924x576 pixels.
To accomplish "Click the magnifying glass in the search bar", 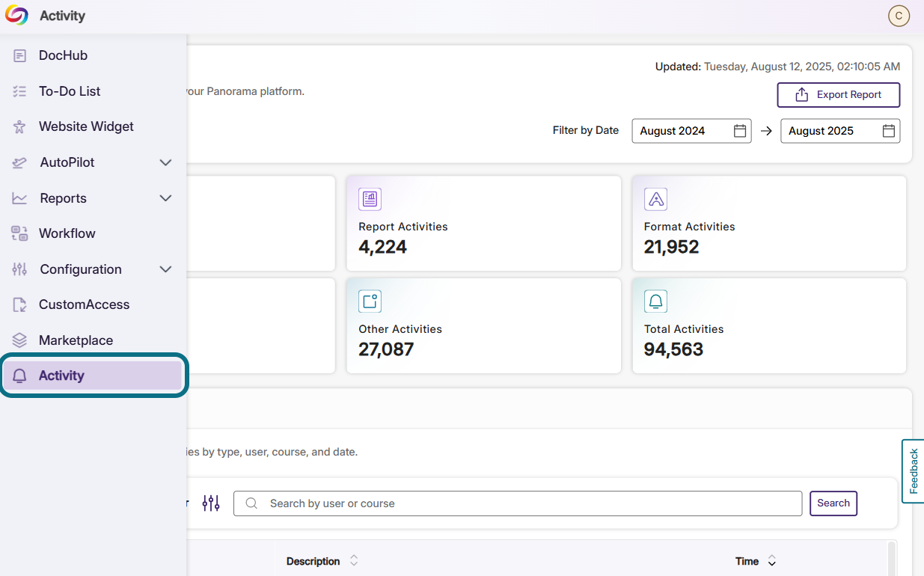I will click(251, 503).
